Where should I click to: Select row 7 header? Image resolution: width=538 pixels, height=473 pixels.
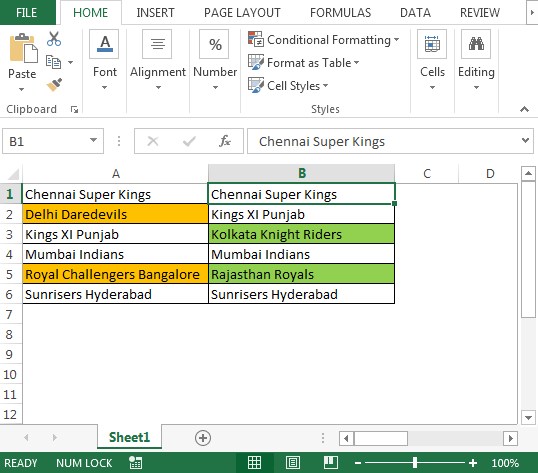click(x=10, y=314)
